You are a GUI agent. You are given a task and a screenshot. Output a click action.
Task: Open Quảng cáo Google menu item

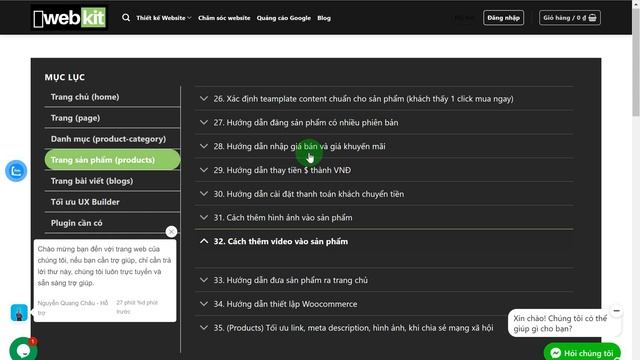click(x=284, y=18)
